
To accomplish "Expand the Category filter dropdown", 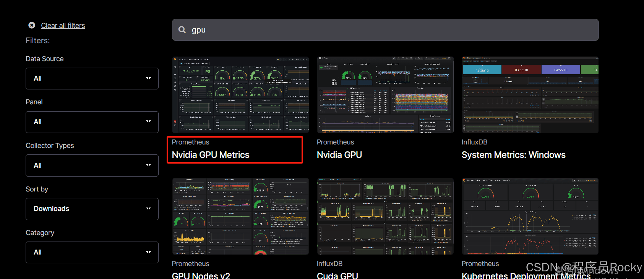I will pos(92,252).
